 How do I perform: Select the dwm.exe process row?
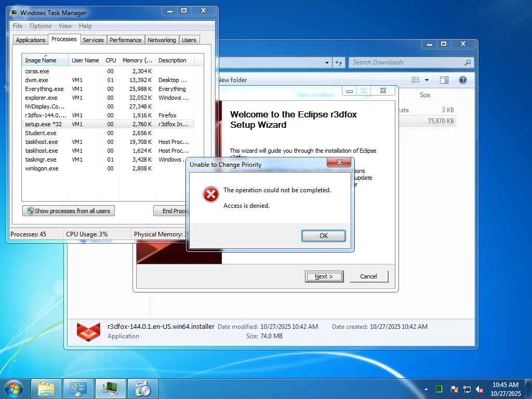coord(109,80)
